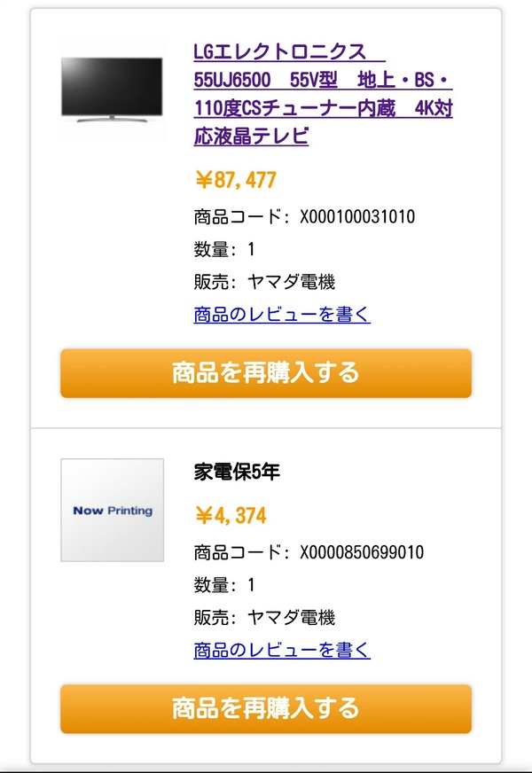532x773 pixels.
Task: Select the 家電保5年 item title
Action: (x=237, y=472)
